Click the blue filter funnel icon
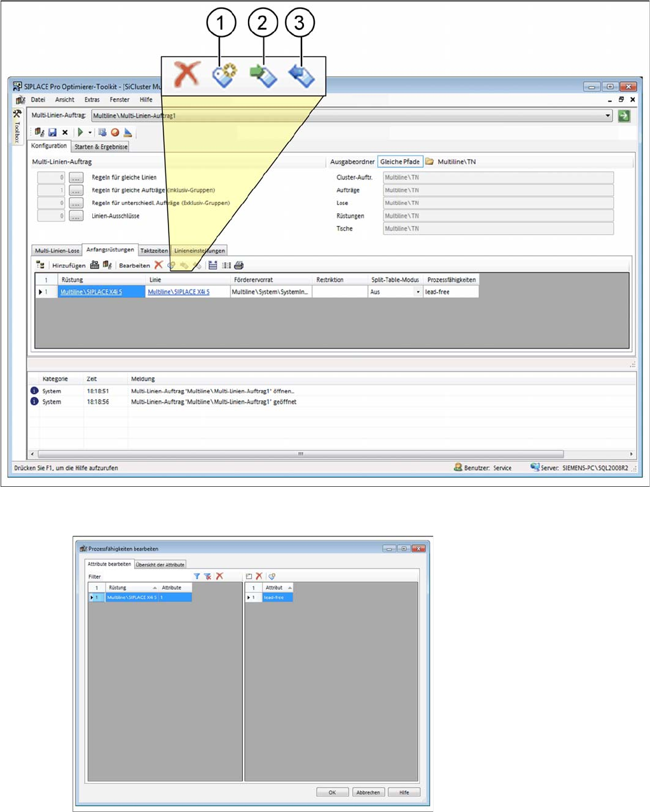This screenshot has height=812, width=650. (197, 577)
